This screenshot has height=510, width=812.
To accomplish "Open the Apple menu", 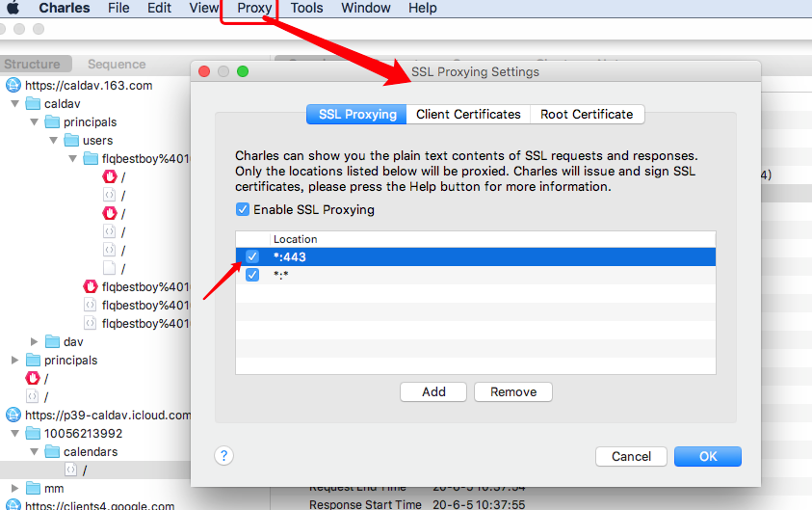I will pyautogui.click(x=13, y=8).
